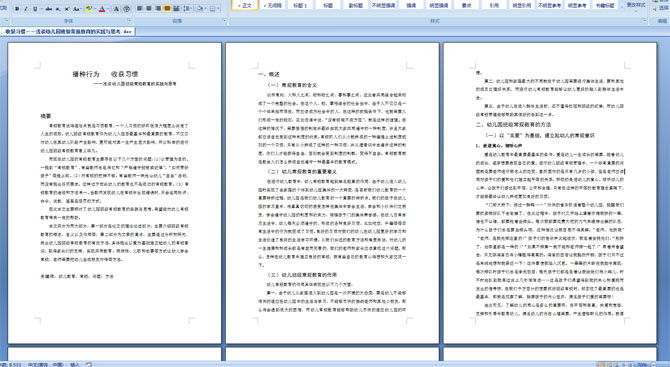Apply italic formatting
The image size is (670, 367).
pos(26,9)
